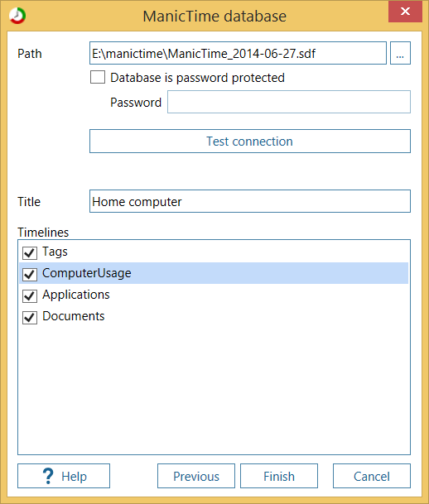Viewport: 429px width, 504px height.
Task: Toggle the Applications timeline checkbox
Action: point(30,295)
